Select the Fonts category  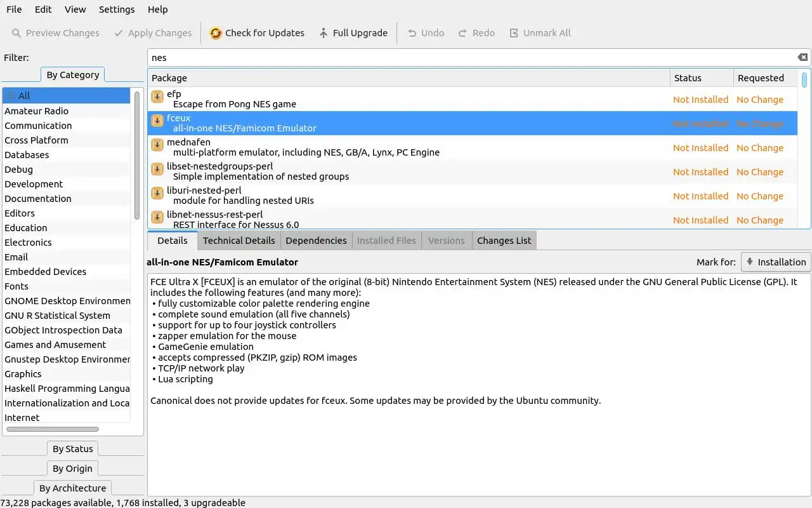(66, 286)
